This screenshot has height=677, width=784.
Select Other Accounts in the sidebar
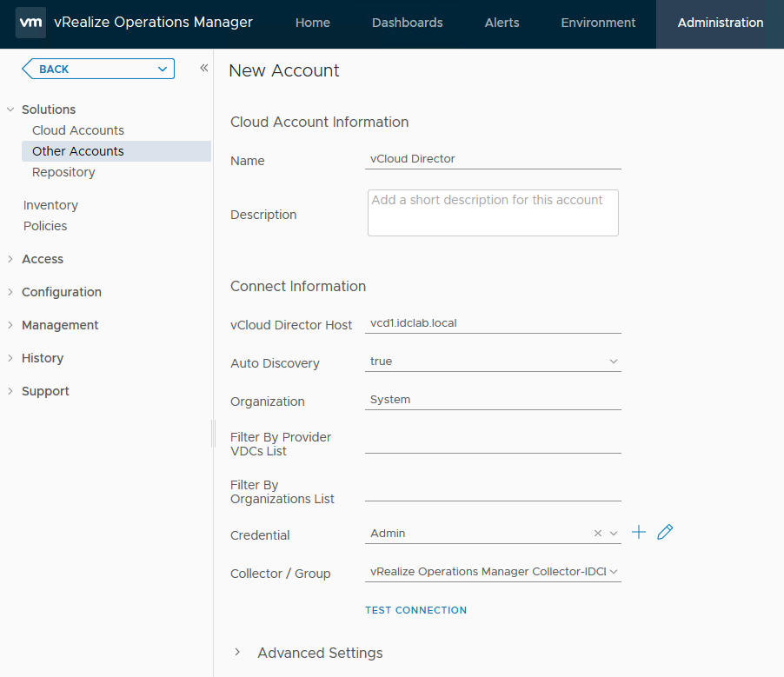(116, 151)
